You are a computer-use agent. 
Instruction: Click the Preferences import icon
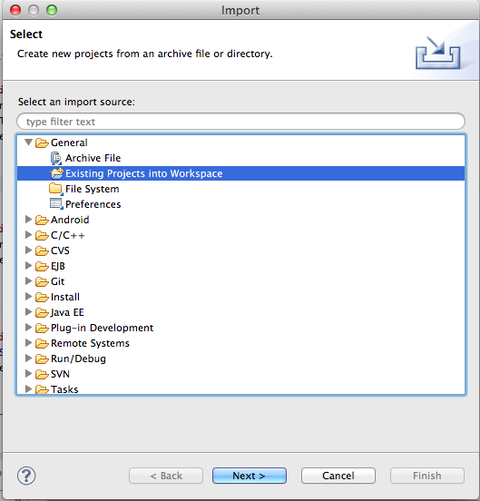coord(56,204)
